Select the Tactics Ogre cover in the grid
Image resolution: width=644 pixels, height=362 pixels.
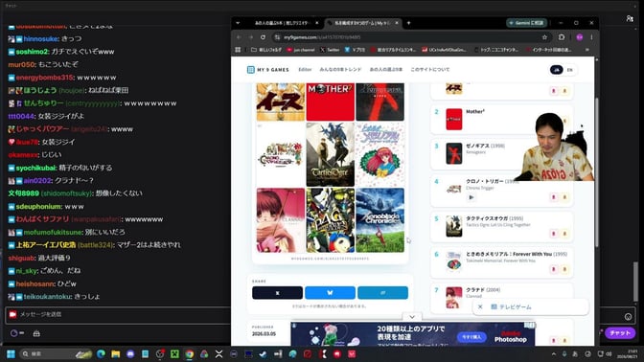tap(331, 154)
